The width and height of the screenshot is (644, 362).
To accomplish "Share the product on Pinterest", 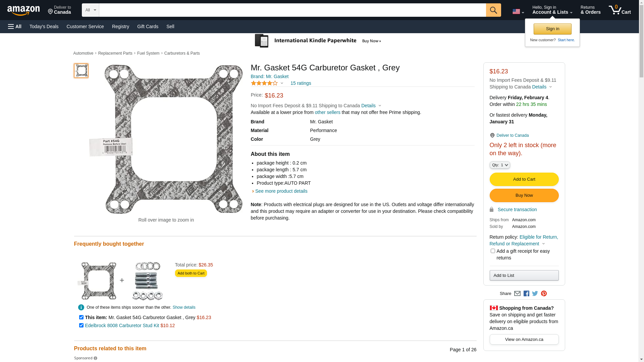I will [x=544, y=294].
